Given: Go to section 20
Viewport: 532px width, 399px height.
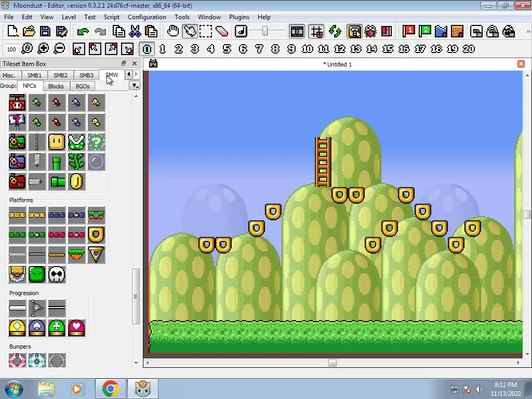Looking at the screenshot, I should (469, 49).
